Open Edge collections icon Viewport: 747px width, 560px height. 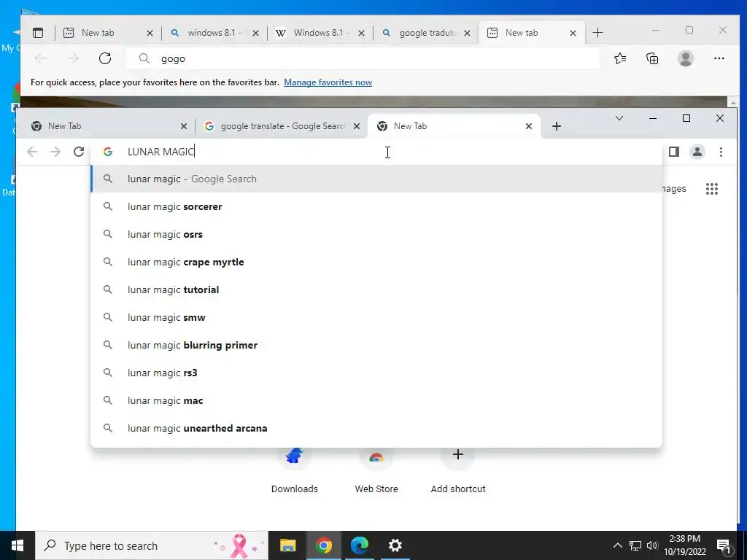pyautogui.click(x=652, y=58)
